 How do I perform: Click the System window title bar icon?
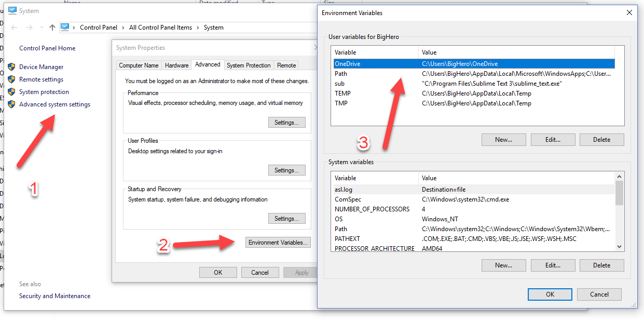tap(11, 10)
